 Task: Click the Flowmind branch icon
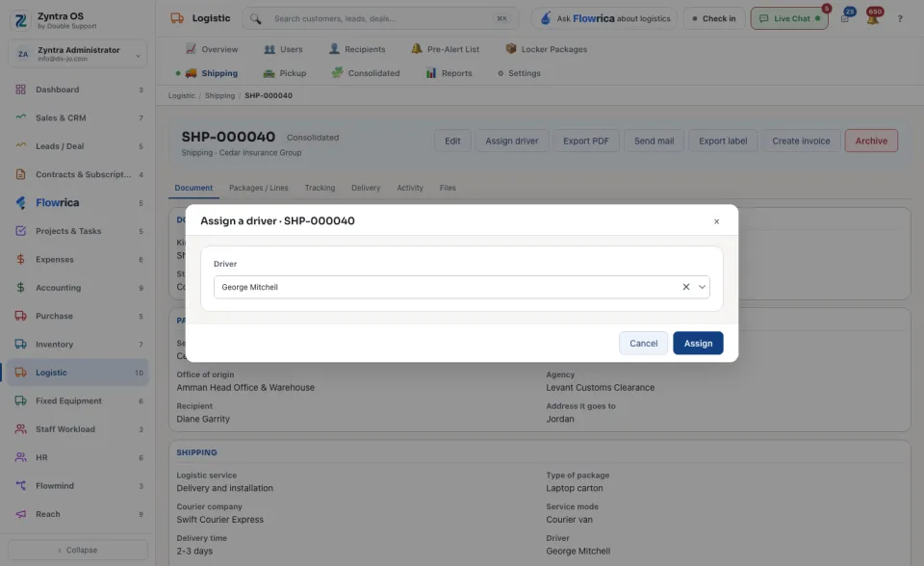[20, 485]
